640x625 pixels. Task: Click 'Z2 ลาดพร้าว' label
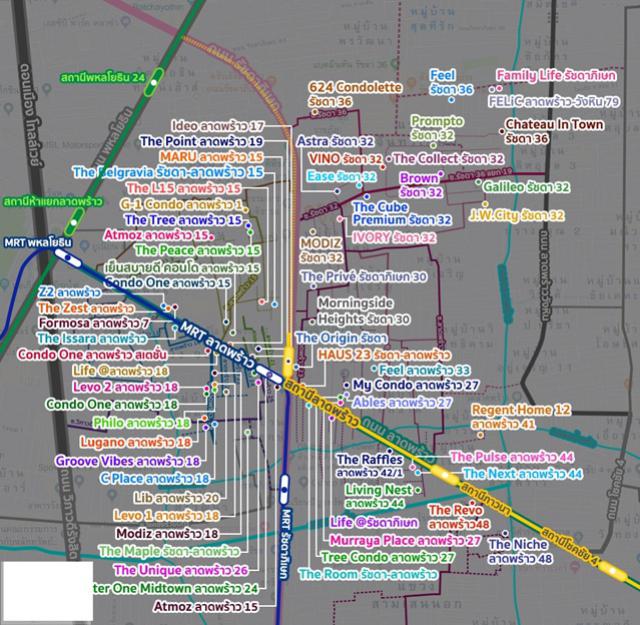[69, 292]
